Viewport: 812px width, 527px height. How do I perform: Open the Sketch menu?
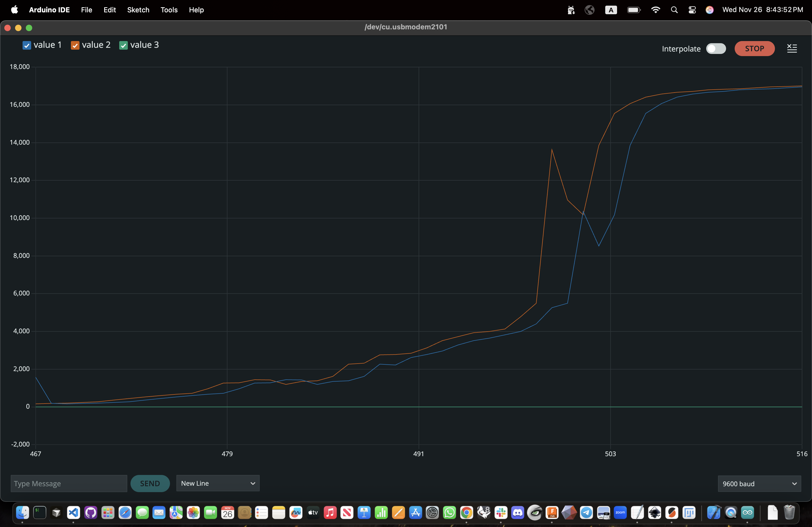tap(138, 10)
